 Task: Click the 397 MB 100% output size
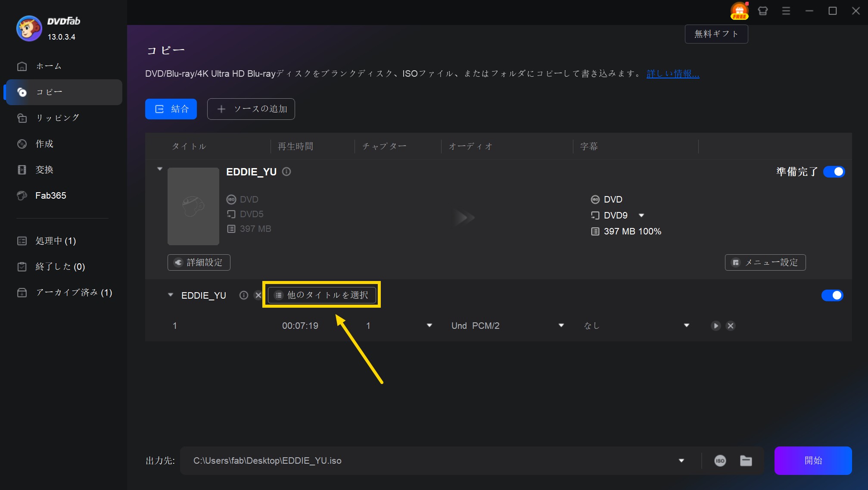pyautogui.click(x=632, y=231)
